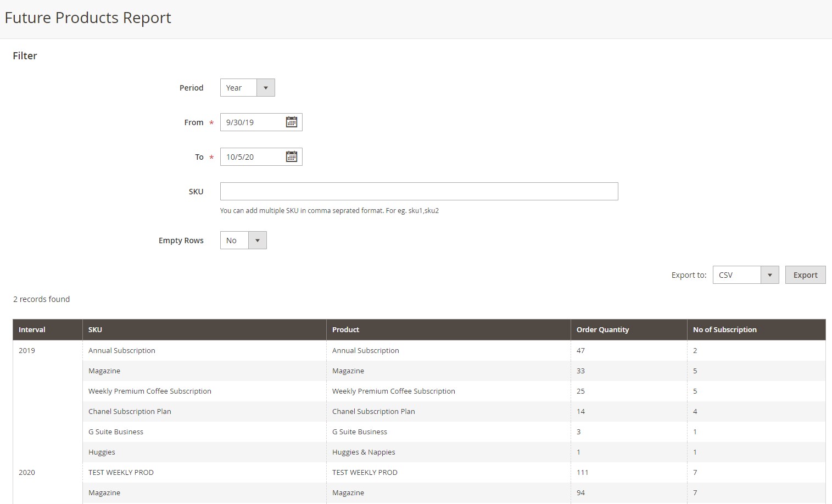832x504 pixels.
Task: Open the To date calendar picker
Action: [291, 157]
